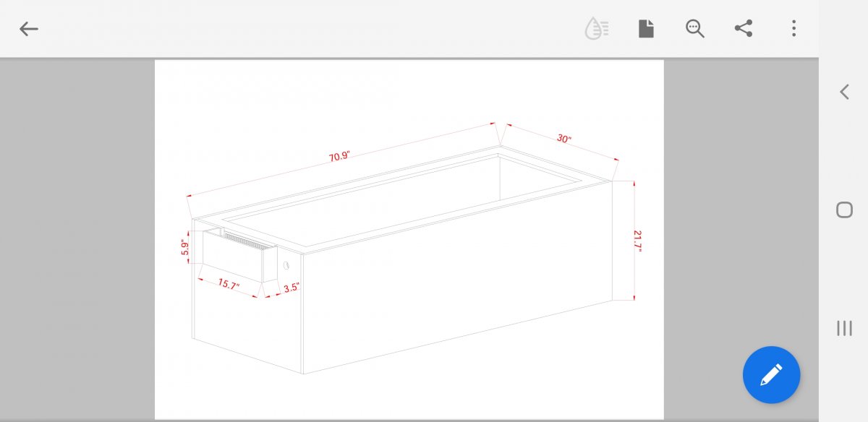868x422 pixels.
Task: Open the three-dot overflow menu
Action: pos(793,29)
